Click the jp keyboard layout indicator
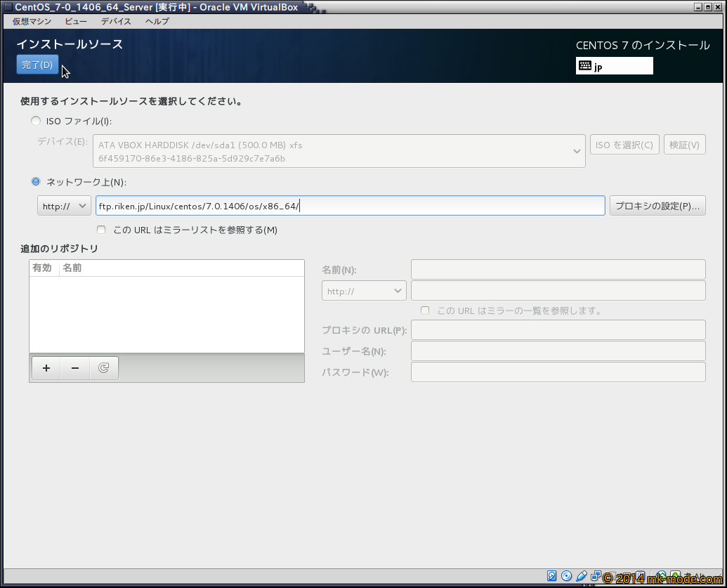 (614, 66)
